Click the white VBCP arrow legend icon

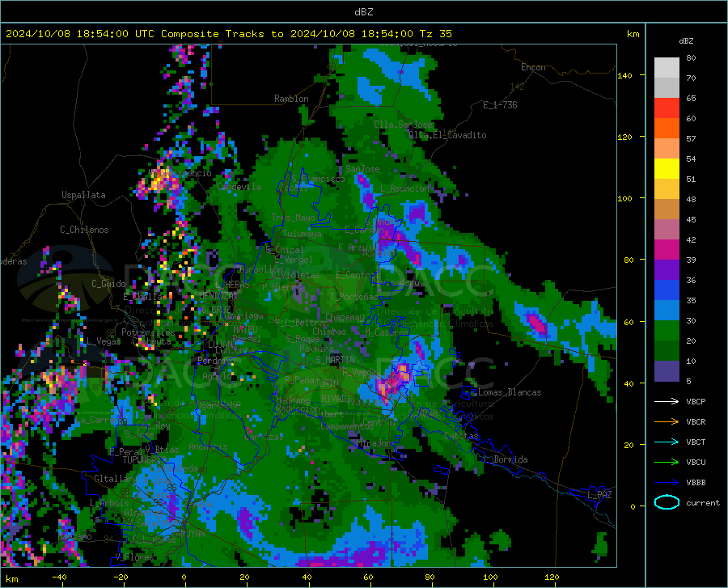[667, 401]
